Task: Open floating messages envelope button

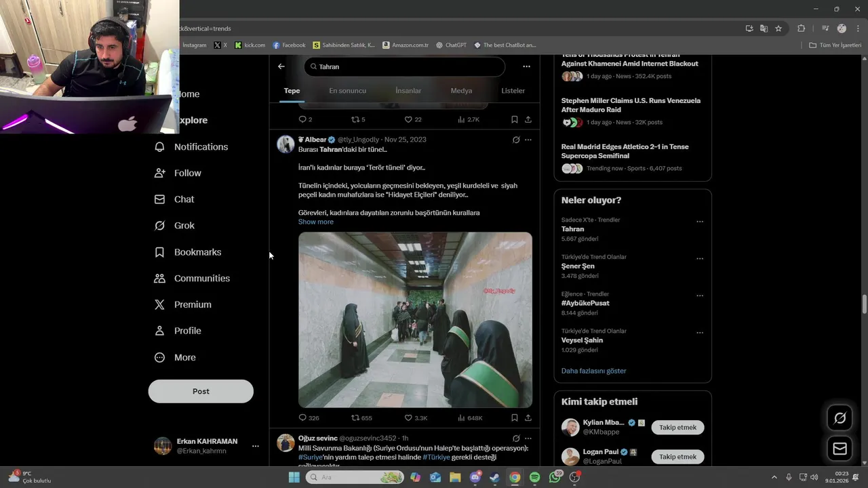Action: (x=840, y=449)
